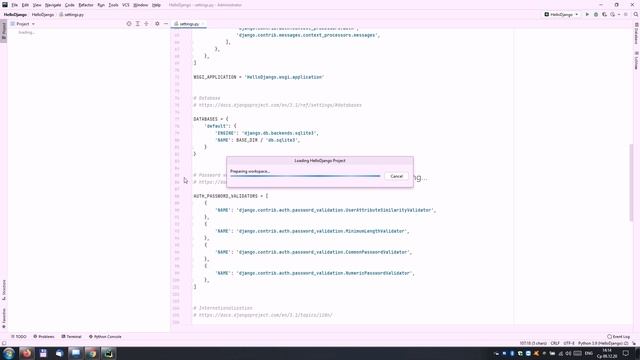Cancel loading the HelloDjango project
This screenshot has height=360, width=640.
point(396,176)
